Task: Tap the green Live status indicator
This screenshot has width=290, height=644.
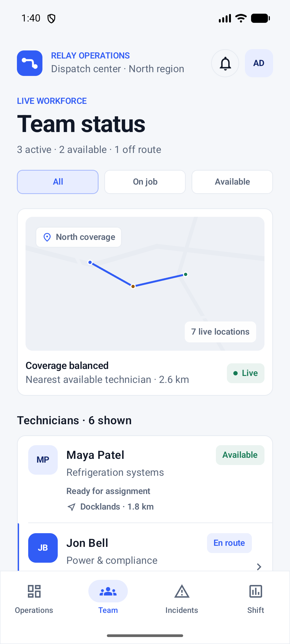Action: tap(246, 373)
